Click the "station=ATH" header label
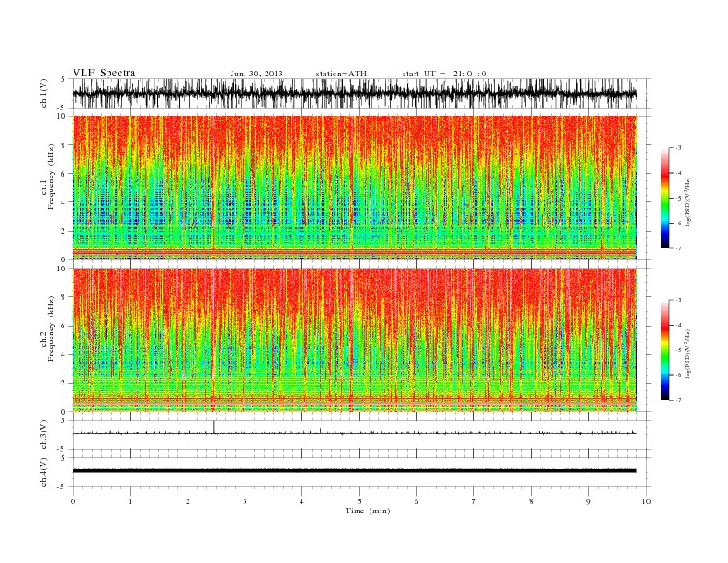The width and height of the screenshot is (728, 563). point(341,74)
